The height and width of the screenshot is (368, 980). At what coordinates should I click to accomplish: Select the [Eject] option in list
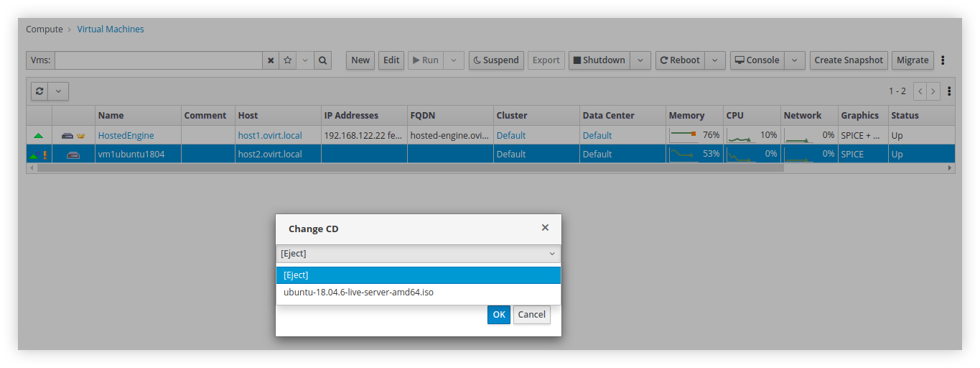(x=418, y=275)
